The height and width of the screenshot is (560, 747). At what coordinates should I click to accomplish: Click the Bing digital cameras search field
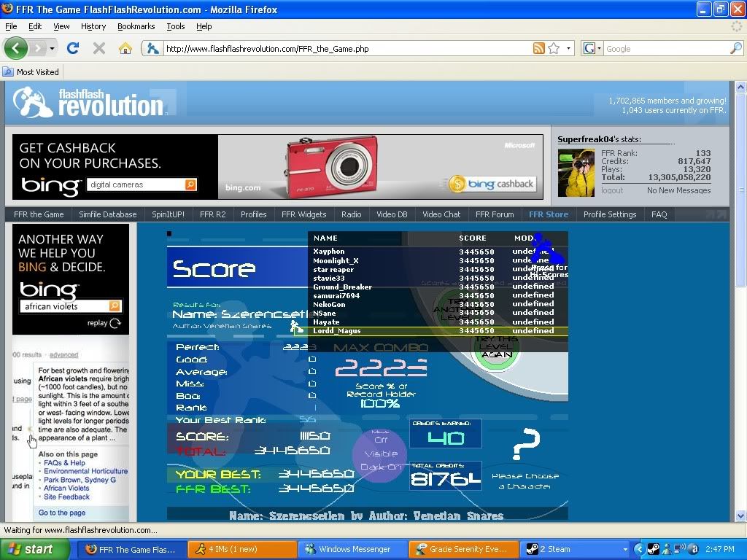(x=136, y=184)
